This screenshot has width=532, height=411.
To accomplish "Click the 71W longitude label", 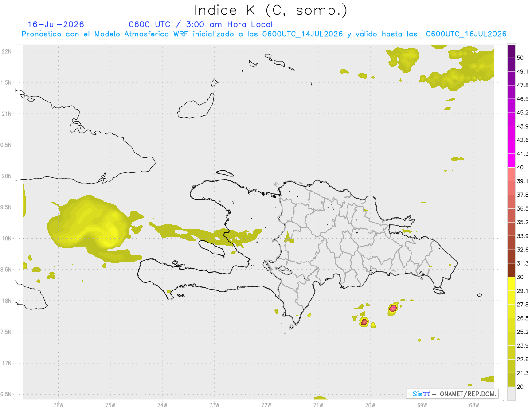I will (318, 405).
